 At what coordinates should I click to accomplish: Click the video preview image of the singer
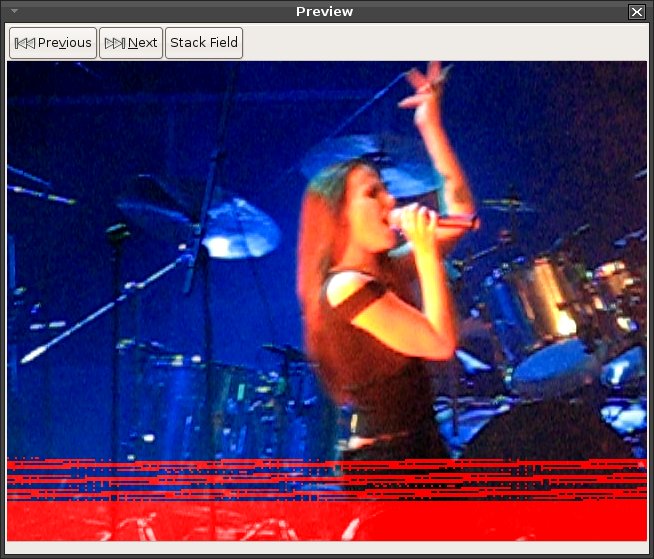tap(327, 301)
